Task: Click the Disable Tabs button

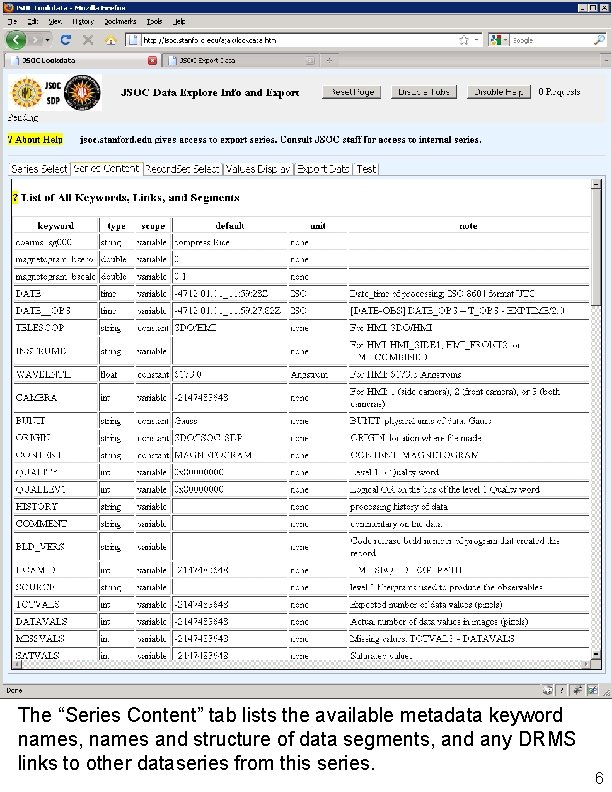Action: (424, 92)
